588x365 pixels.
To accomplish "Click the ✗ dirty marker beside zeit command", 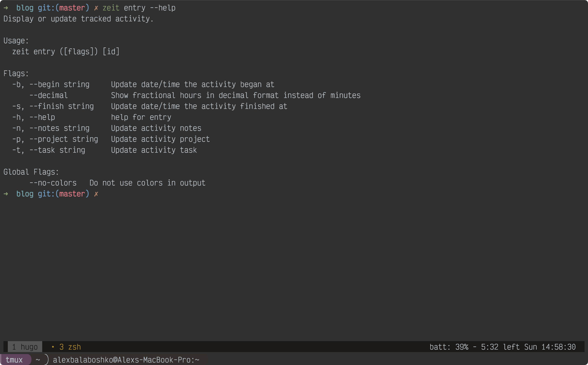I will (x=96, y=8).
